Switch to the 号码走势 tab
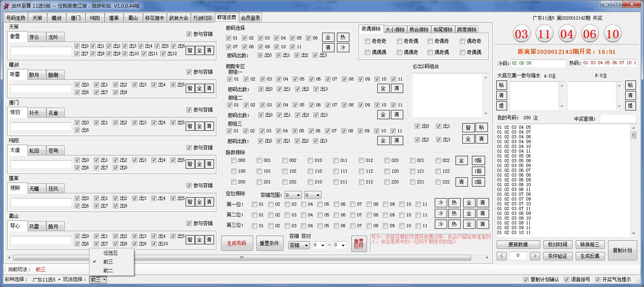 click(x=16, y=18)
